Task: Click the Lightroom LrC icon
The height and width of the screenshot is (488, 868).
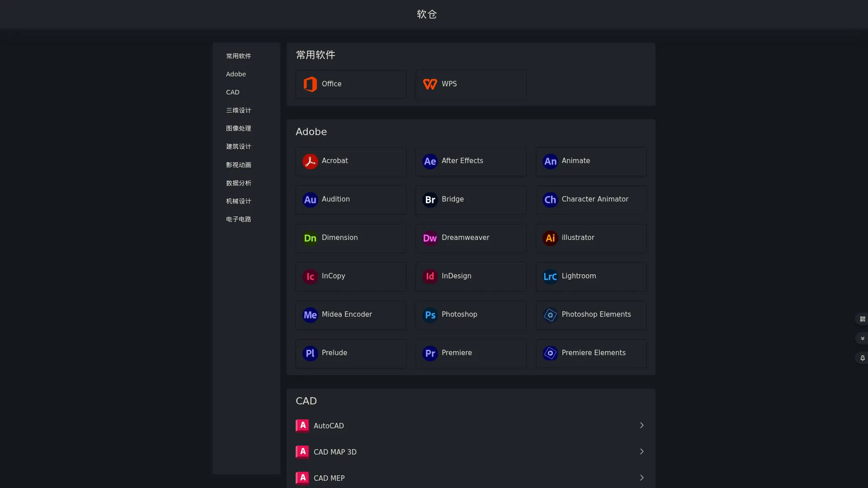Action: click(550, 277)
